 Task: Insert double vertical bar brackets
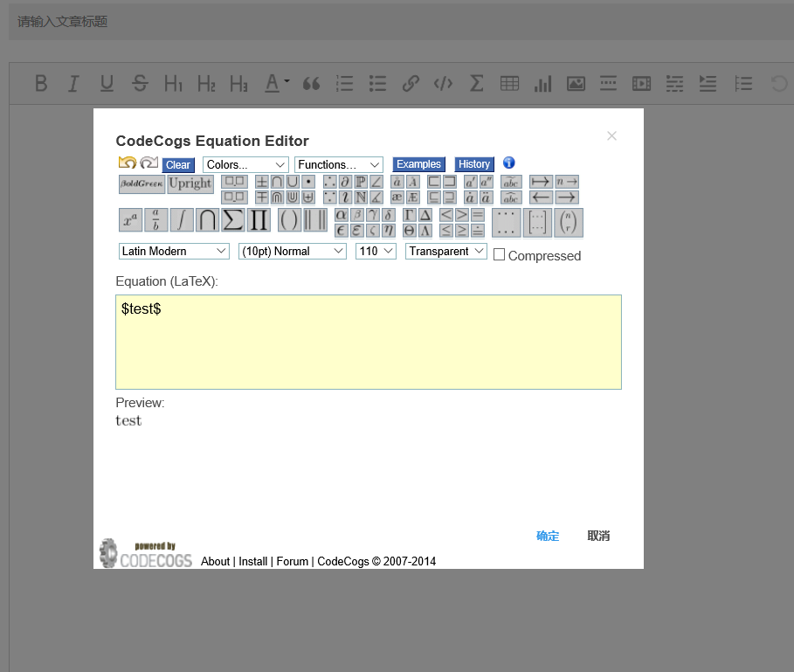point(315,221)
